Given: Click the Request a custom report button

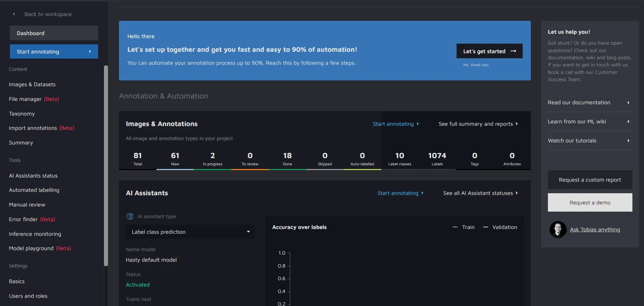Looking at the screenshot, I should 590,180.
